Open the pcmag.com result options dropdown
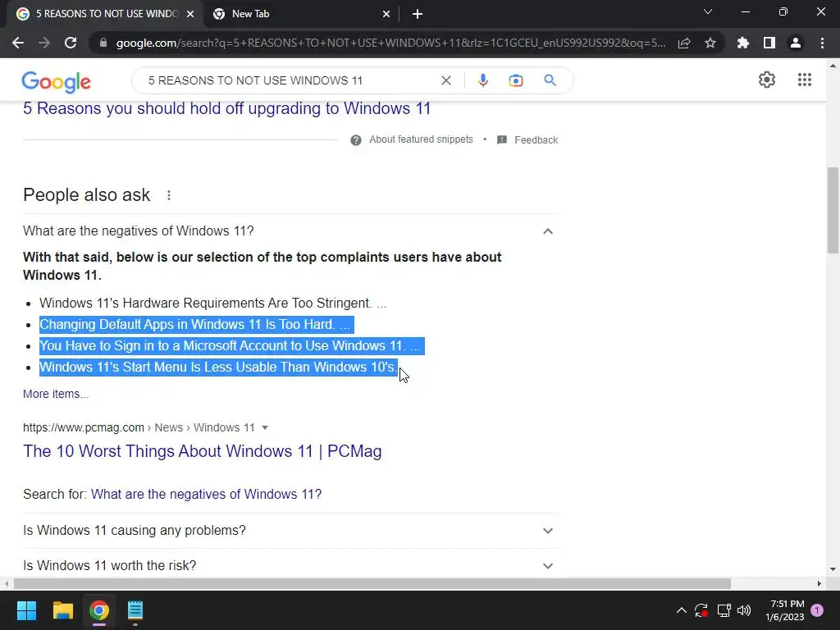This screenshot has height=630, width=840. (265, 427)
